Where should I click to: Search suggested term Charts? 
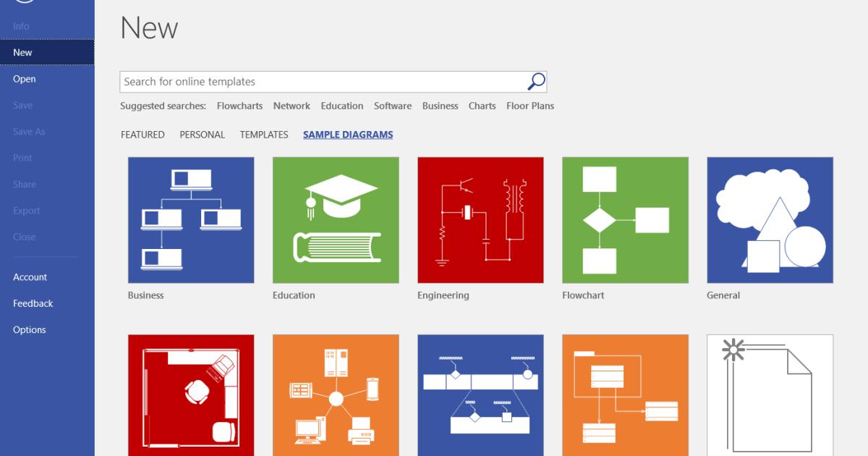pos(482,106)
